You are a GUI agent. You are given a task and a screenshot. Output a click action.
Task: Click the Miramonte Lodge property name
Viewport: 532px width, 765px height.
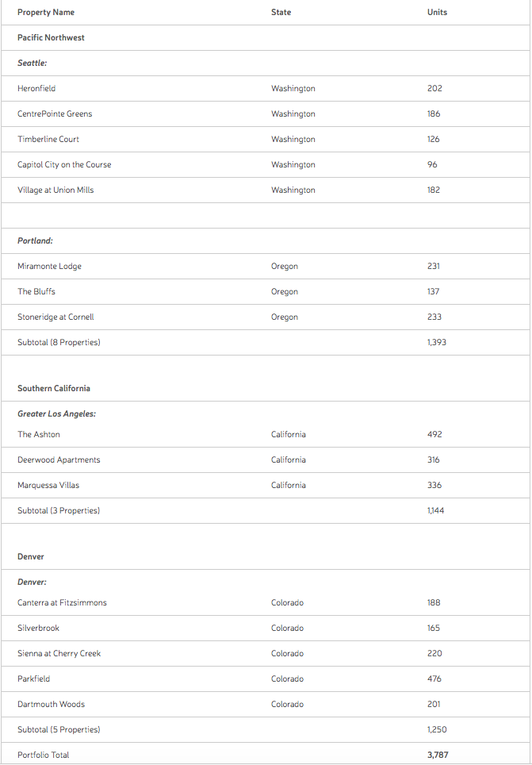coord(49,267)
